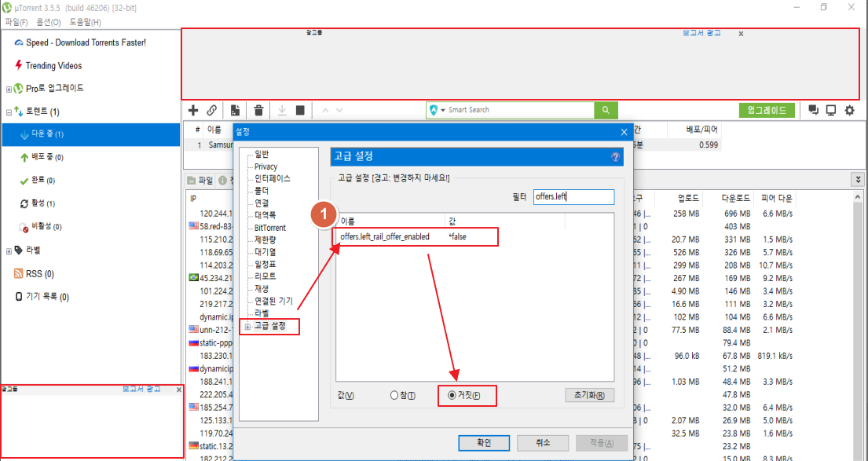Add a torrent with the plus icon
The width and height of the screenshot is (868, 461).
193,110
